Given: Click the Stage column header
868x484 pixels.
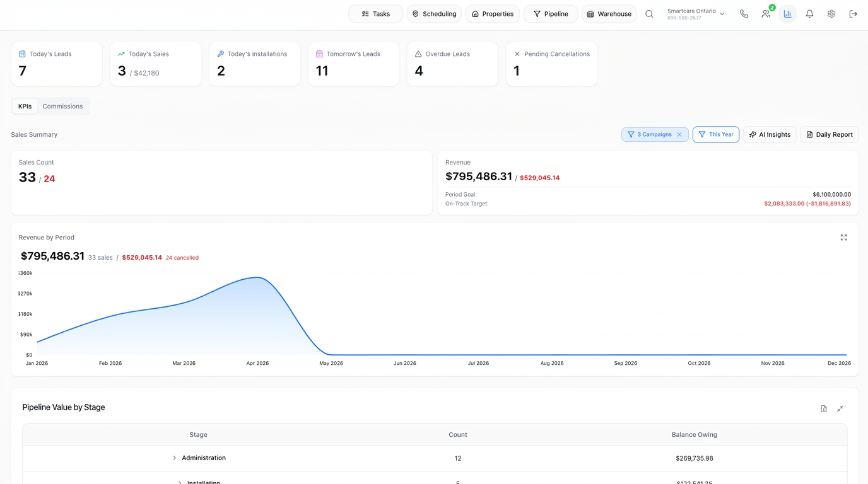Looking at the screenshot, I should (x=198, y=435).
